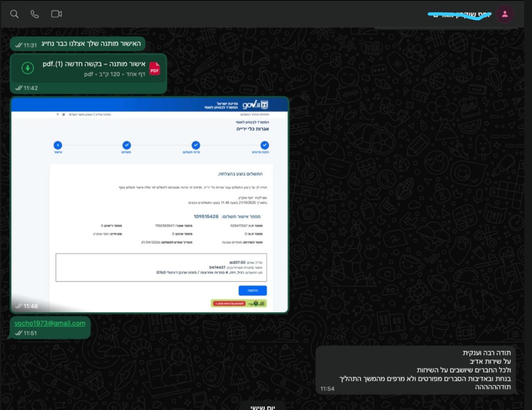
Task: Open the 'אישור מותנה – בקשה חדשה' PDF attachment
Action: 94,64
